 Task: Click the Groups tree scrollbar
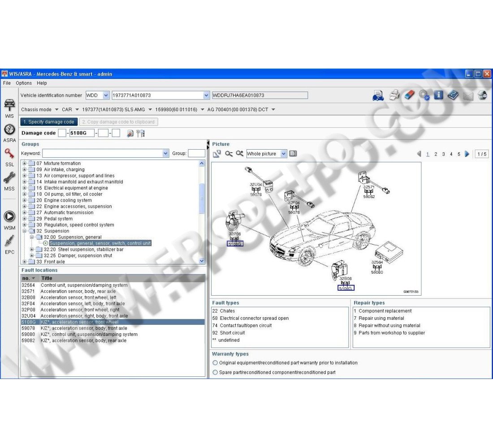202,198
